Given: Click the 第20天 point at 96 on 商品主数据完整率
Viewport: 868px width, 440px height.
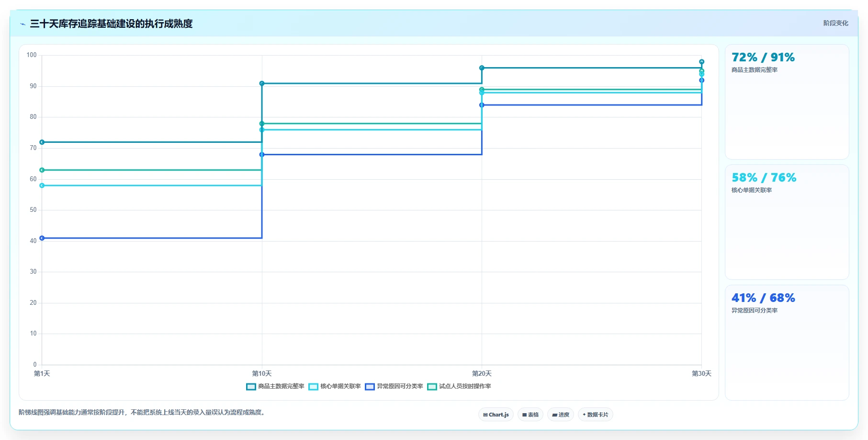Looking at the screenshot, I should coord(482,68).
